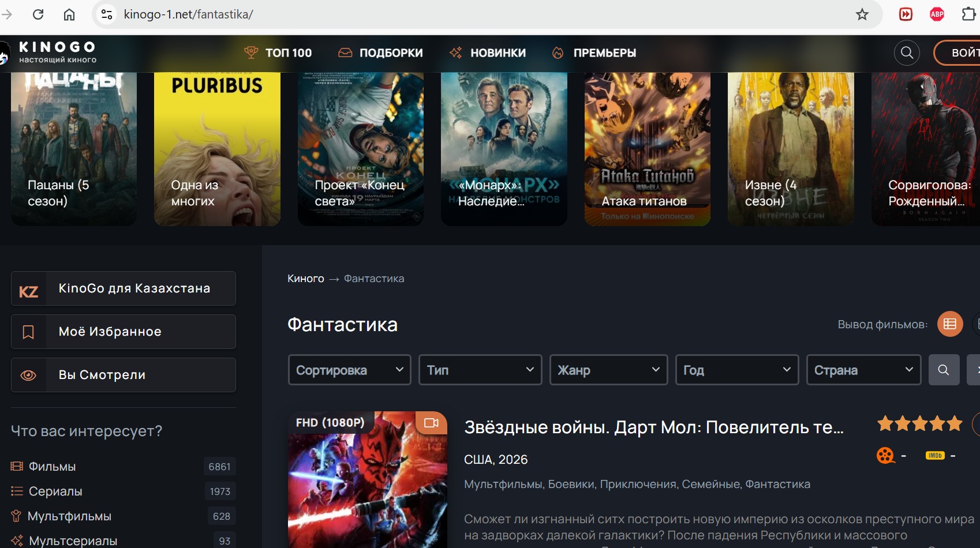Go to browser home page icon

(x=69, y=14)
